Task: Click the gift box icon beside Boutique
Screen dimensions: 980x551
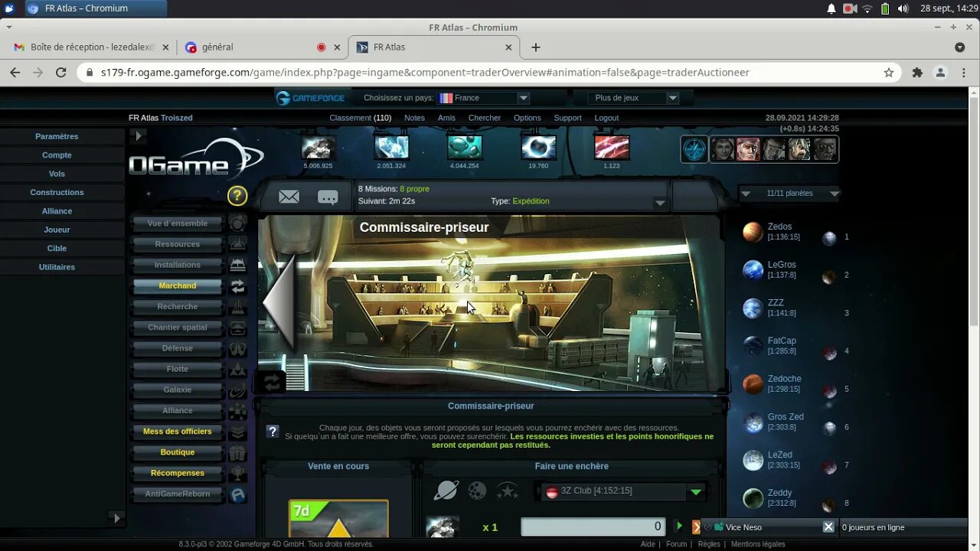Action: (x=238, y=452)
